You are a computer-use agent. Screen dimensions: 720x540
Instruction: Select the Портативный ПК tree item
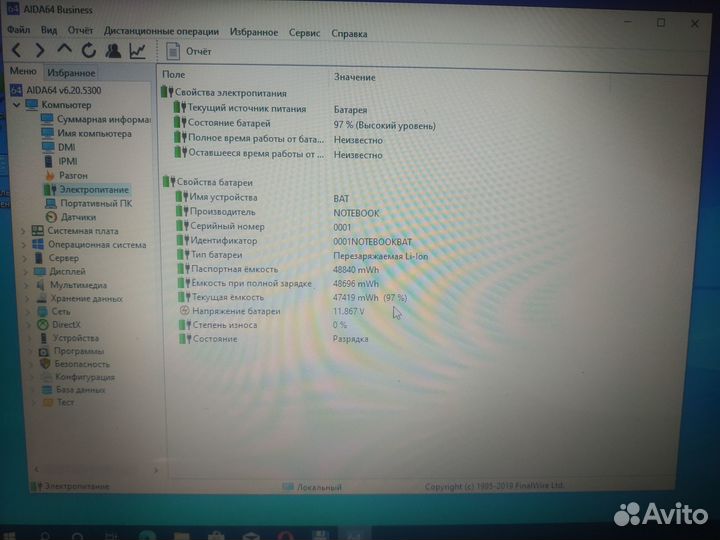(x=89, y=203)
